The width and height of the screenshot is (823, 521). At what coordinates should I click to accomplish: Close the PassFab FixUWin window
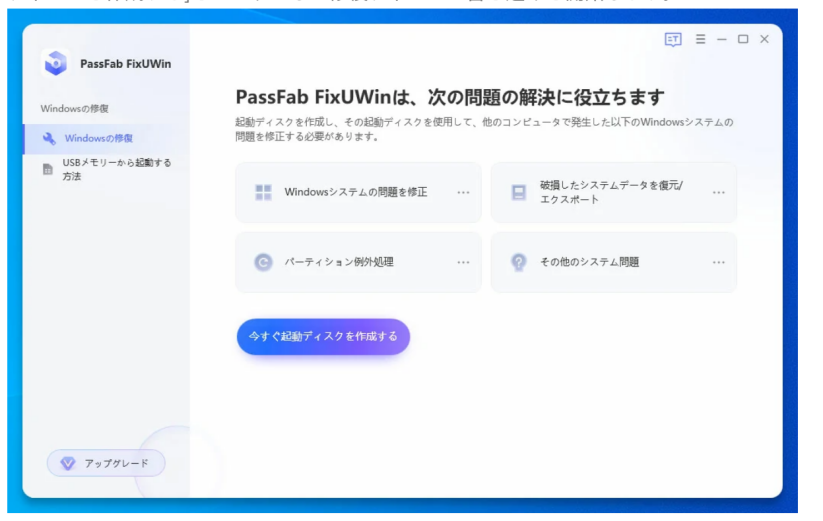click(x=764, y=39)
